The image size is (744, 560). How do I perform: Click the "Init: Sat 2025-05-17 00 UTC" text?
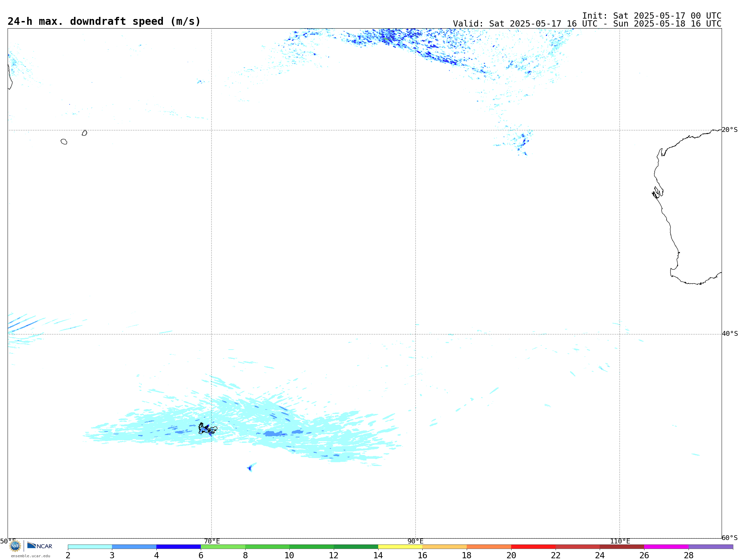pos(652,16)
